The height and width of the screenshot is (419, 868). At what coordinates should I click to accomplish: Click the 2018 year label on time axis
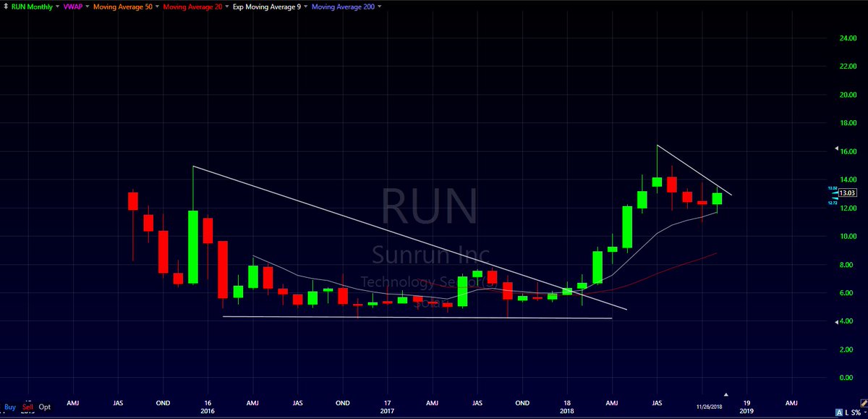click(566, 411)
